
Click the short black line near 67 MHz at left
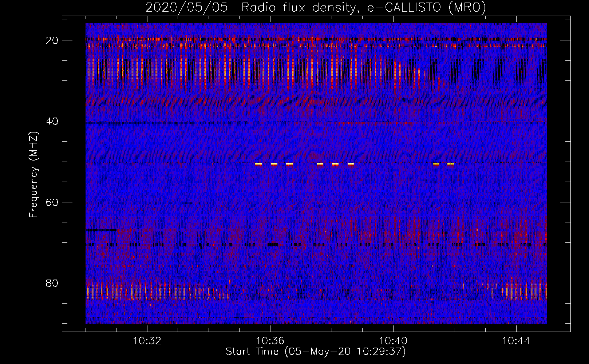102,230
